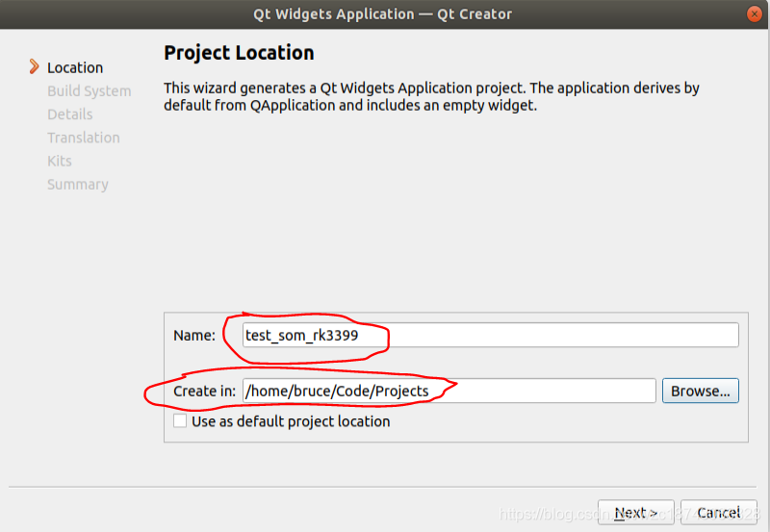The image size is (770, 532).
Task: Click the Create in: label
Action: pyautogui.click(x=204, y=392)
